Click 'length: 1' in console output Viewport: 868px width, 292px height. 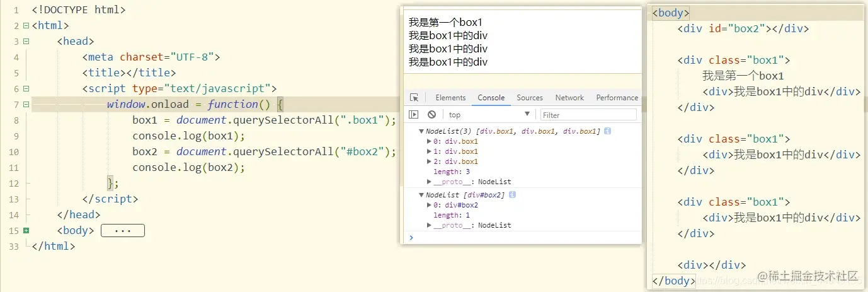452,215
